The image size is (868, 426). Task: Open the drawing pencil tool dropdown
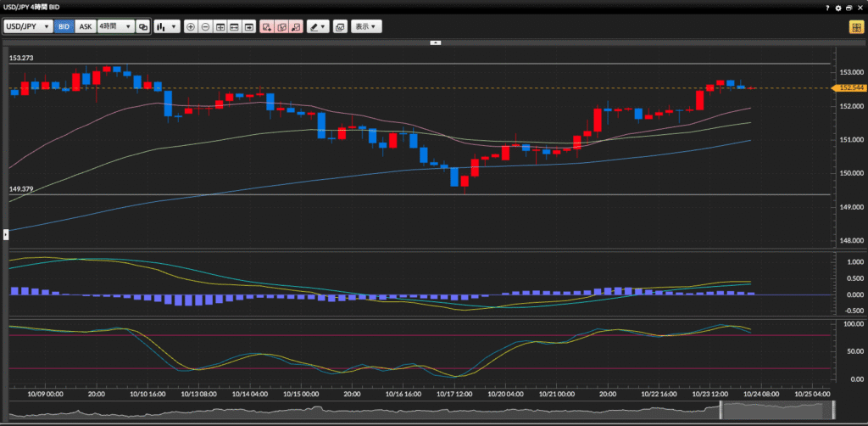318,26
